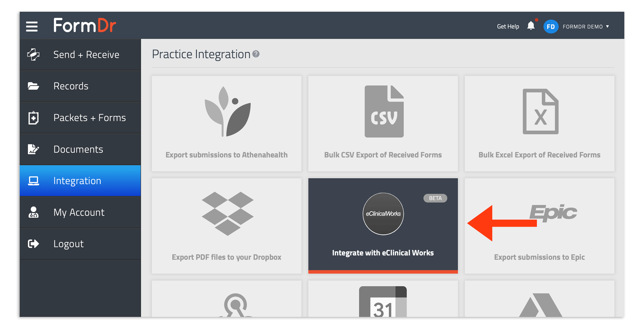644x328 pixels.
Task: Open the Athenahealth export integration tile
Action: (226, 124)
